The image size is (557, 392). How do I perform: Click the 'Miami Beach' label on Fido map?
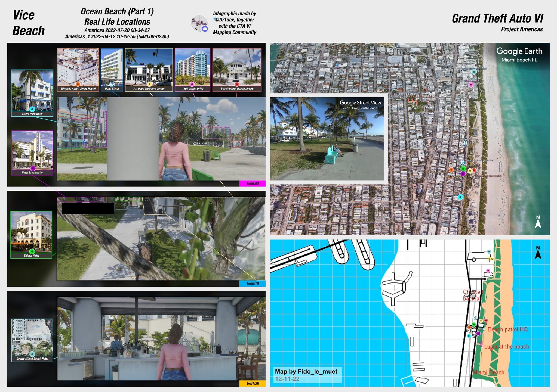coord(488,372)
